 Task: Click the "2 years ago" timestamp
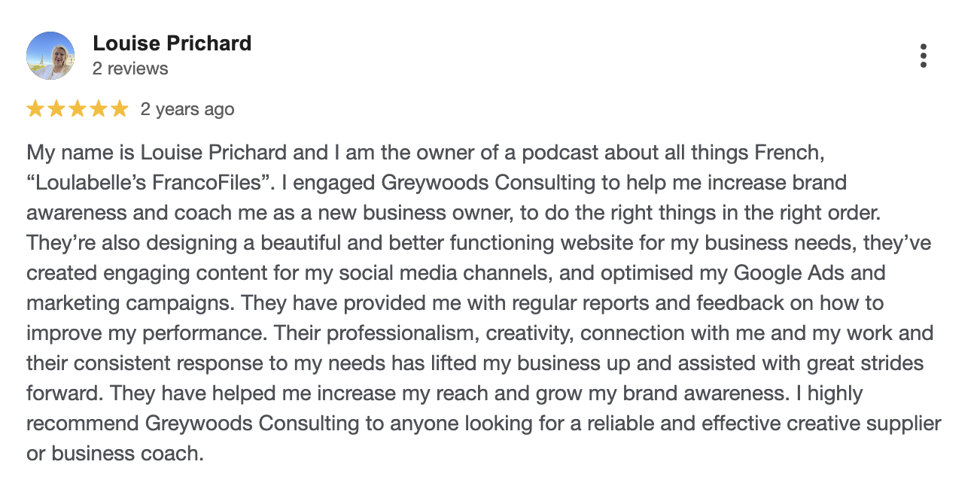pos(187,110)
